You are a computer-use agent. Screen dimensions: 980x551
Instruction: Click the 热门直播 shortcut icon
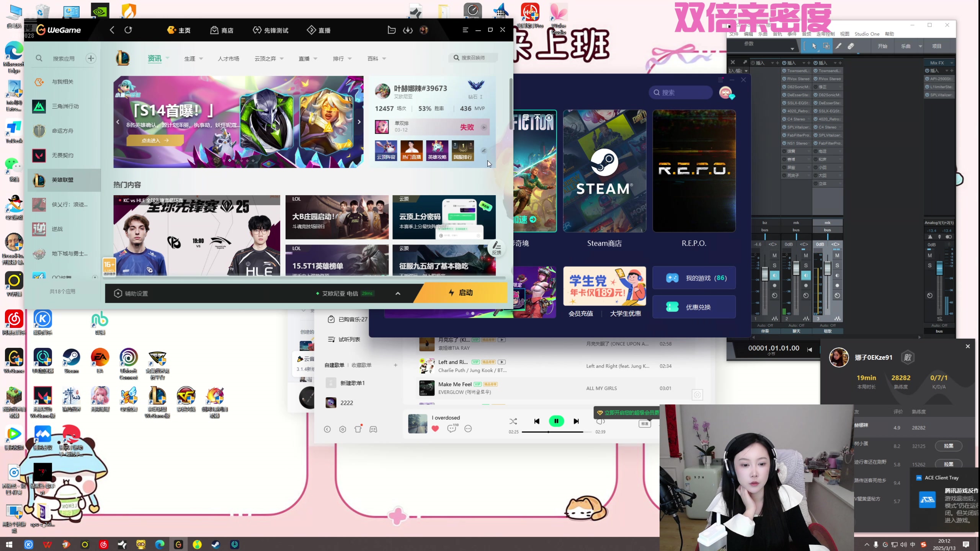(412, 150)
